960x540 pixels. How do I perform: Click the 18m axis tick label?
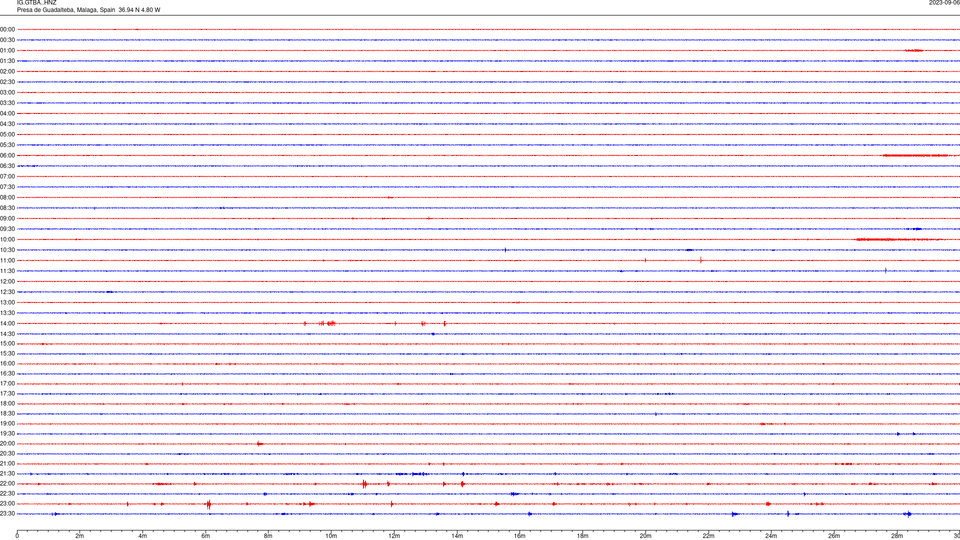click(582, 536)
